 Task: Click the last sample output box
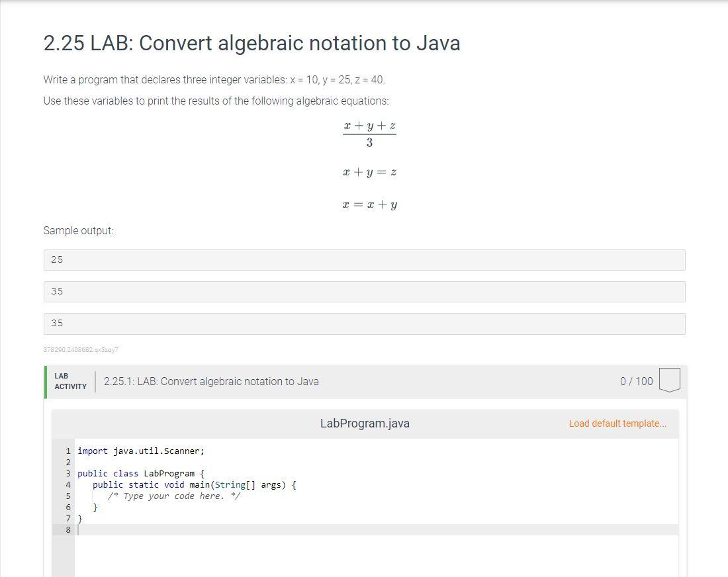(364, 324)
